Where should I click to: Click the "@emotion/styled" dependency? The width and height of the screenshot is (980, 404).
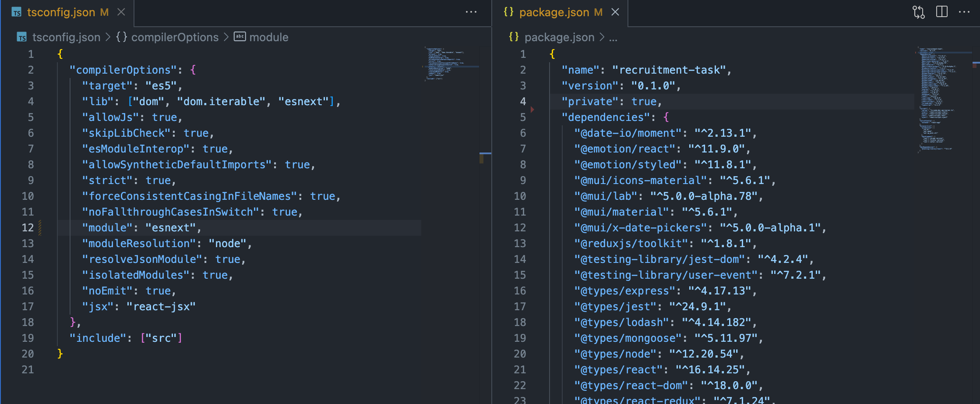(x=628, y=165)
